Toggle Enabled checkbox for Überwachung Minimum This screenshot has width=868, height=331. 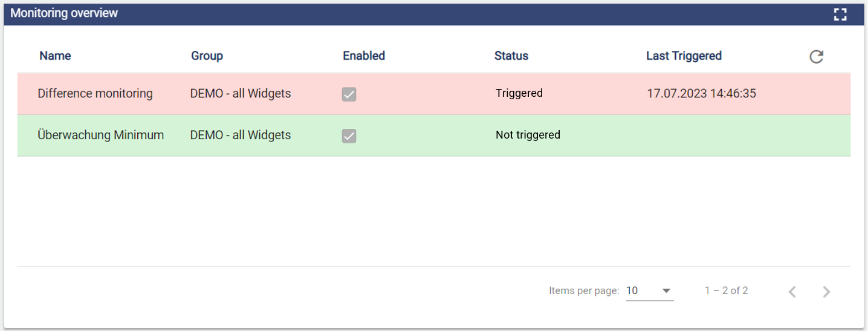point(349,136)
